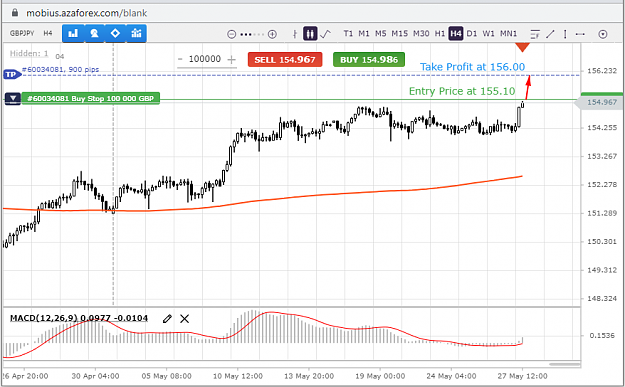The height and width of the screenshot is (387, 625).
Task: Open the bar chart panel icon
Action: pos(73,33)
